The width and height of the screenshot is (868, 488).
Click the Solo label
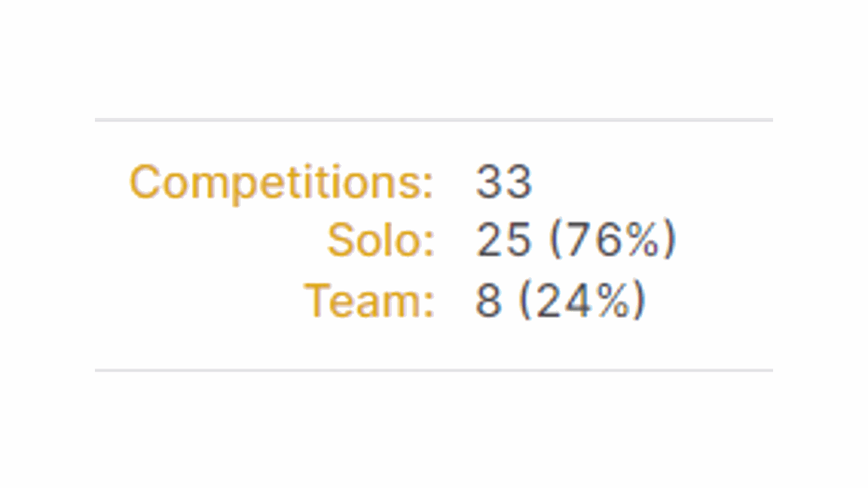[x=380, y=241]
